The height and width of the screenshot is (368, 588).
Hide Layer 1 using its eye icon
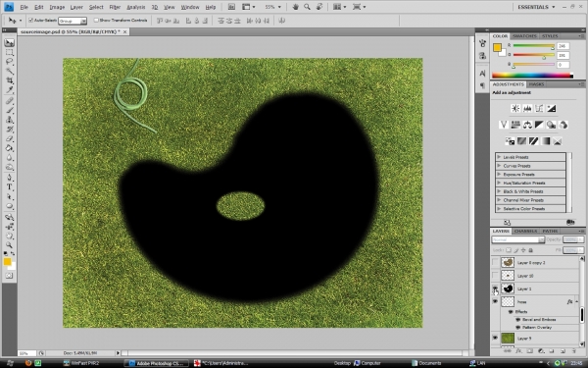[495, 289]
